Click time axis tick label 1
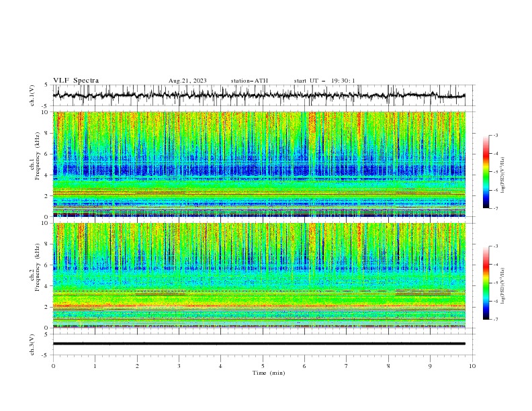This screenshot has width=532, height=411. (95, 366)
